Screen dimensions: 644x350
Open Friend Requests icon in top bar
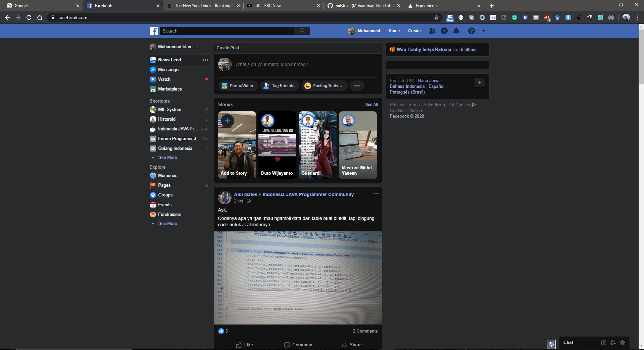[432, 31]
